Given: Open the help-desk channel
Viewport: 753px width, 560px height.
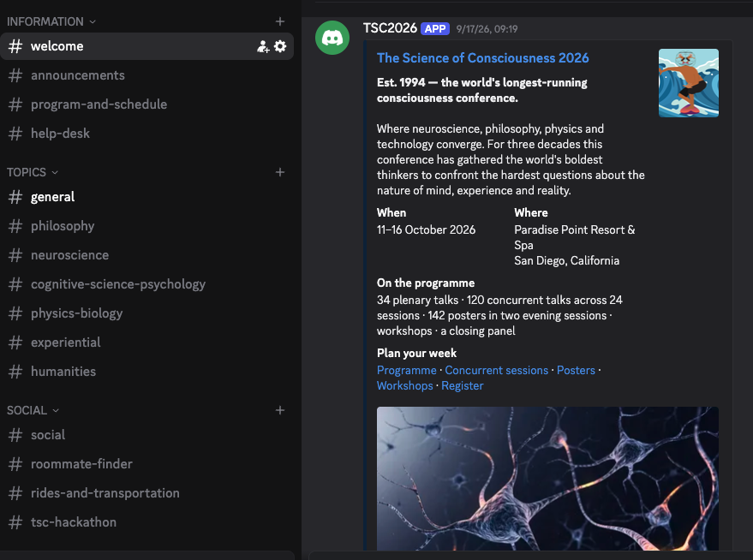Looking at the screenshot, I should (x=147, y=134).
